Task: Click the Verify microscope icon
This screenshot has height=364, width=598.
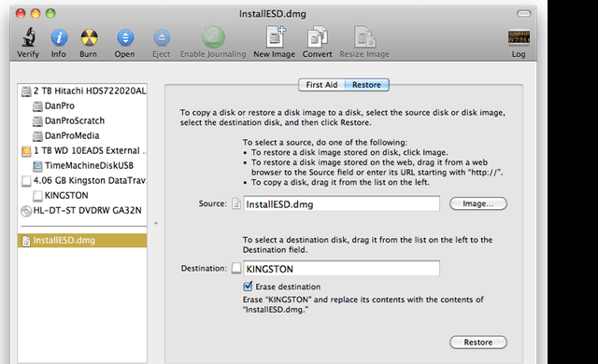Action: pyautogui.click(x=29, y=37)
